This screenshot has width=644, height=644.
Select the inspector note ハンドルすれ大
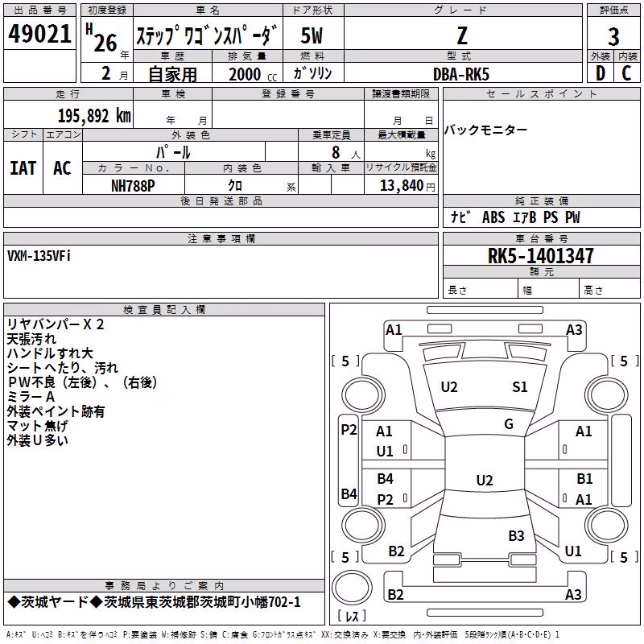[50, 353]
